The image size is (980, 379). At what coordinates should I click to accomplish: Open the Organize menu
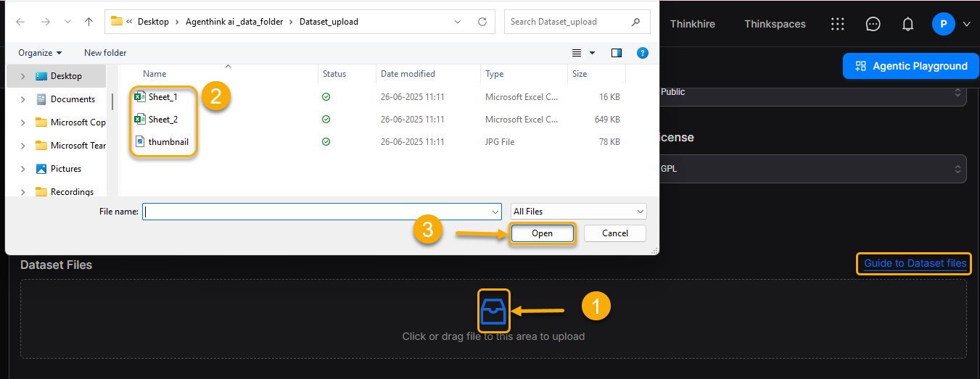40,53
